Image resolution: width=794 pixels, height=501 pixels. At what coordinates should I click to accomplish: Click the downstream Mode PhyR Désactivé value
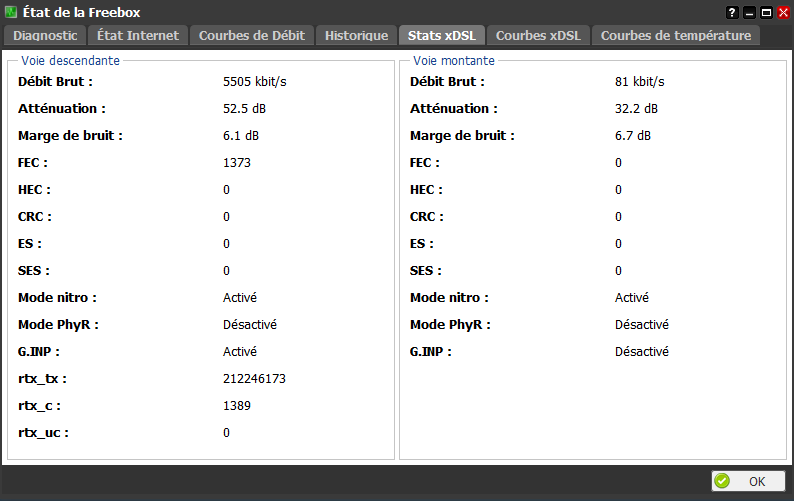[250, 325]
